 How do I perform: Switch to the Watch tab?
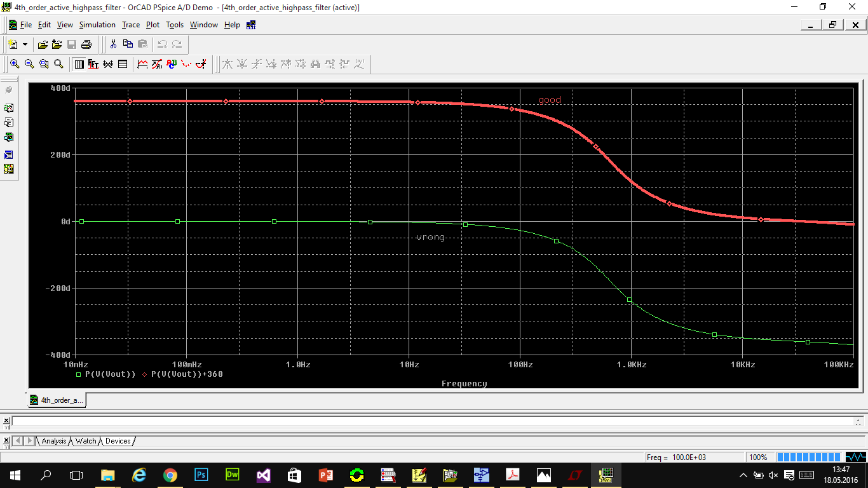pyautogui.click(x=86, y=441)
